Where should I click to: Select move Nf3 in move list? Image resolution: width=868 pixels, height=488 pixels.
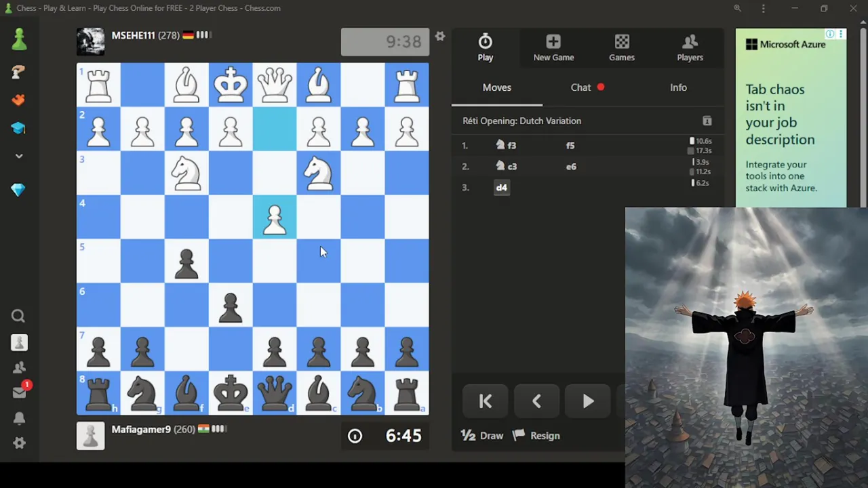(506, 145)
